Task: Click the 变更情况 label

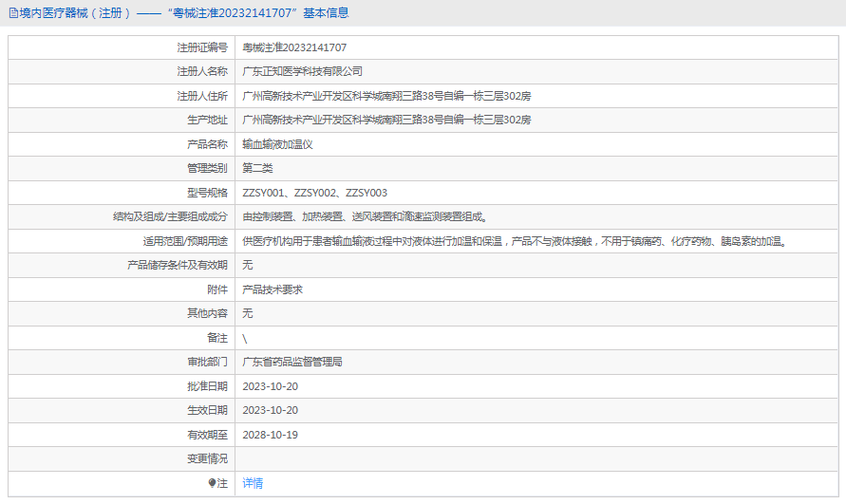Action: coord(207,458)
